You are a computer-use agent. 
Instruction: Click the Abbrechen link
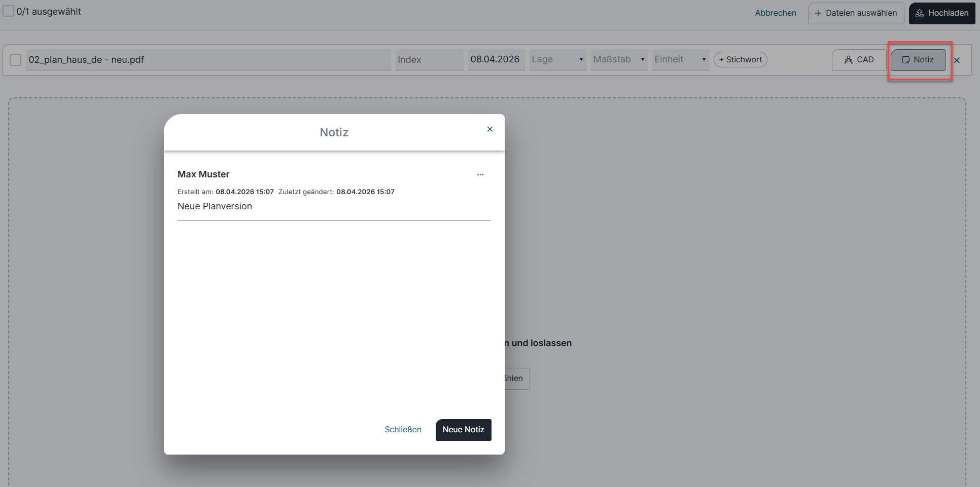coord(776,13)
